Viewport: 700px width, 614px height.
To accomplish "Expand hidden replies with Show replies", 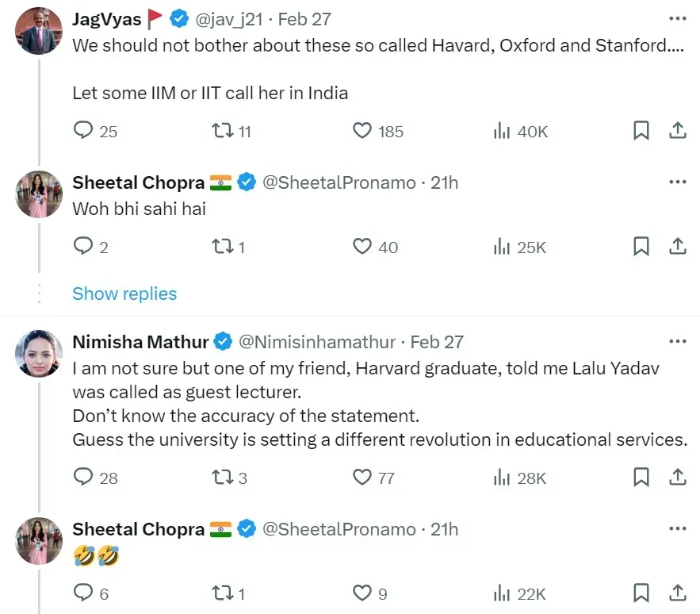I will point(124,294).
